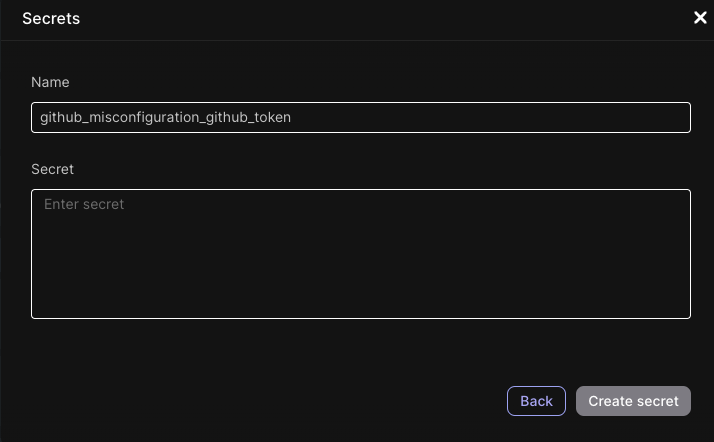Place cursor in github_misconfiguration_github_token field
This screenshot has height=442, width=714.
pyautogui.click(x=360, y=117)
